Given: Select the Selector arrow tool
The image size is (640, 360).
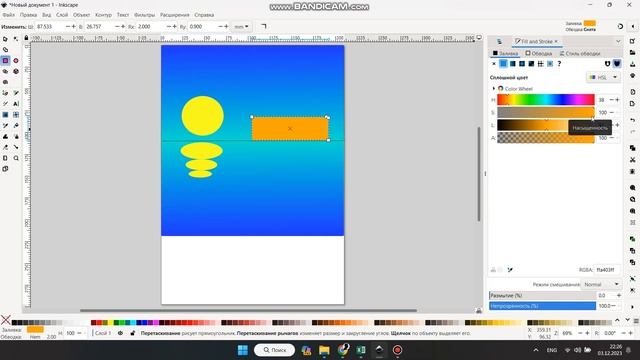Looking at the screenshot, I should (x=5, y=39).
